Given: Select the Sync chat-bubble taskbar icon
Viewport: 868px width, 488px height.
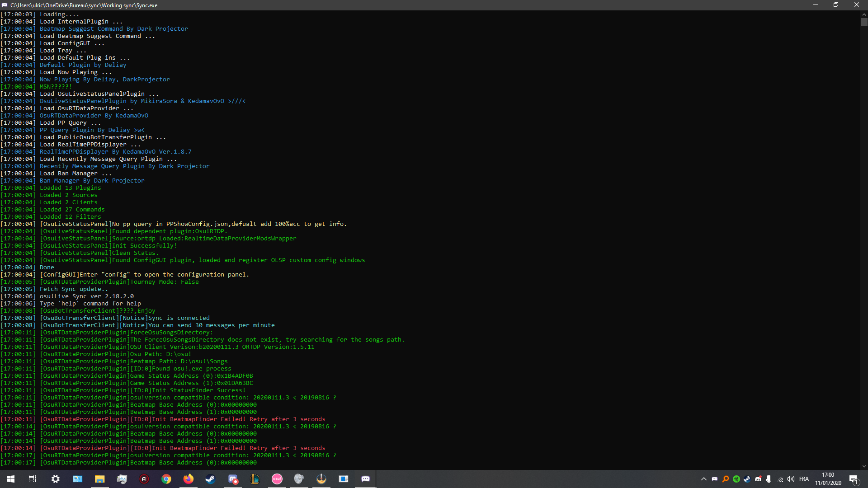Looking at the screenshot, I should pyautogui.click(x=366, y=479).
